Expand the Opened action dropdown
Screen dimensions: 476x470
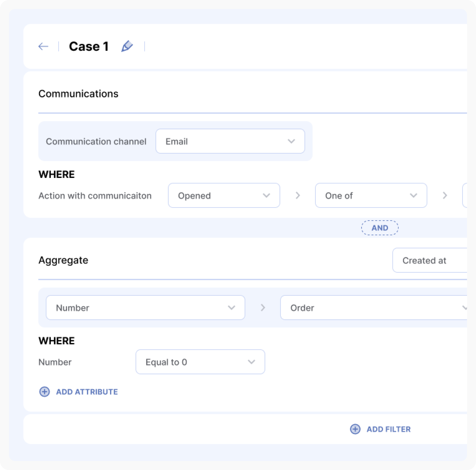click(x=224, y=196)
